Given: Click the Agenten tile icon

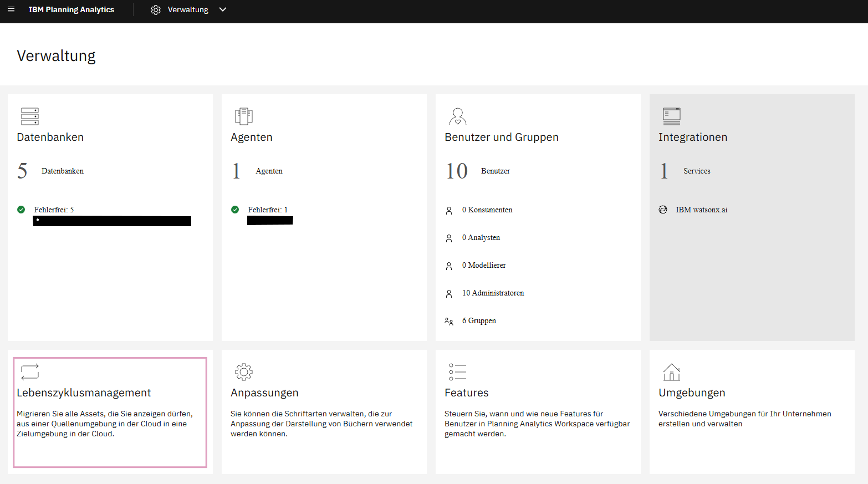Looking at the screenshot, I should 243,116.
